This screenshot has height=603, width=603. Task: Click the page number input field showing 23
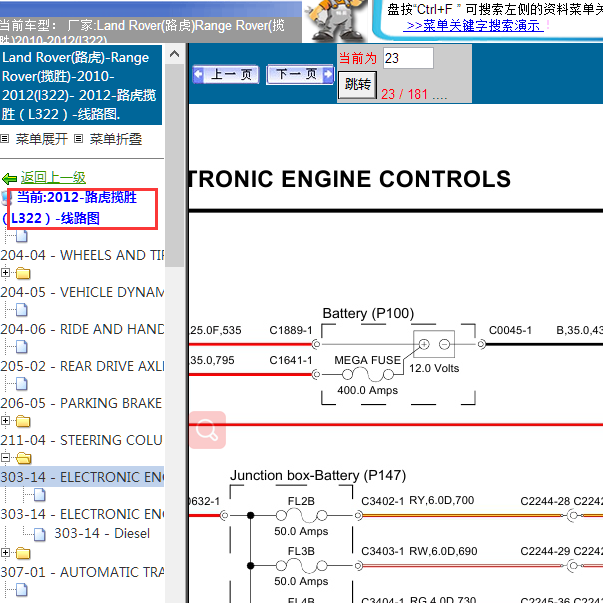coord(408,58)
